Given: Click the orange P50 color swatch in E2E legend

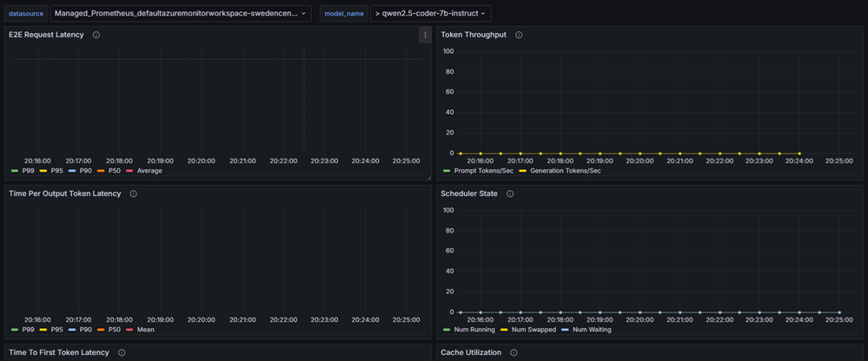Looking at the screenshot, I should pyautogui.click(x=100, y=171).
